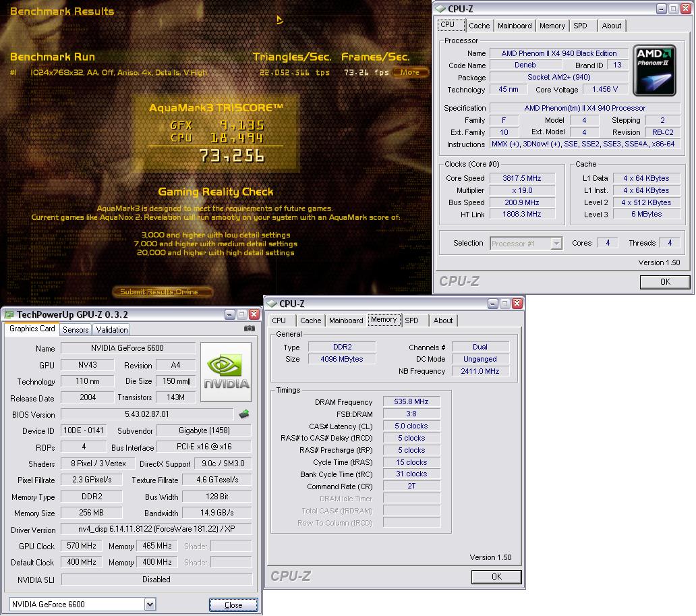Click the GPU-Z Name field NVIDIA GeForce 6600
Screen dimensions: 696x616
pos(128,348)
